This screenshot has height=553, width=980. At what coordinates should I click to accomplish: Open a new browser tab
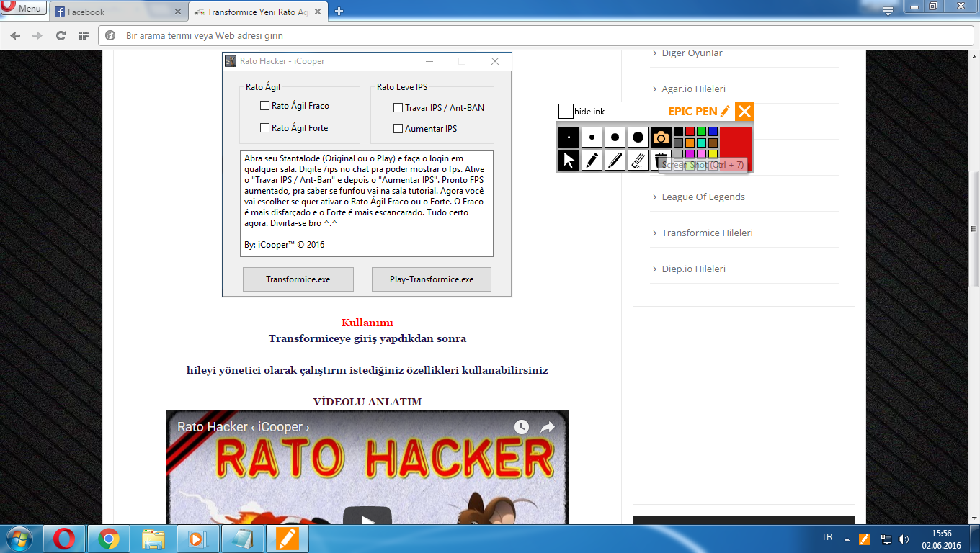[x=339, y=12]
